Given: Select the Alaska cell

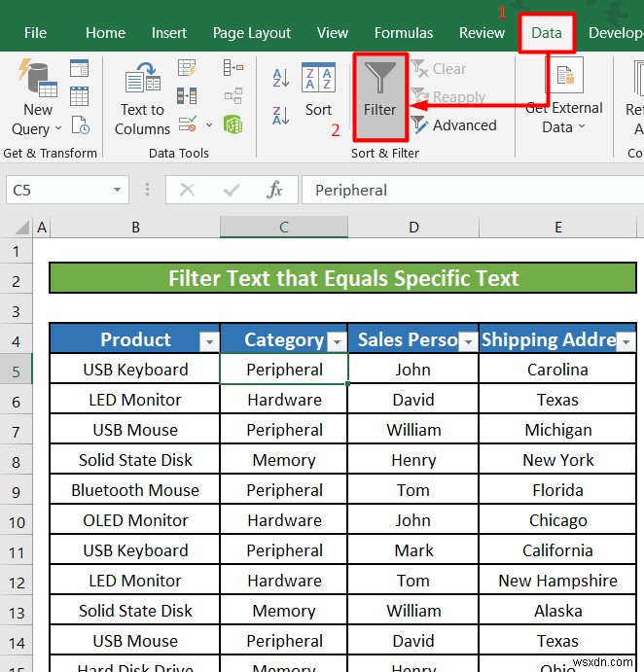Looking at the screenshot, I should [x=557, y=611].
